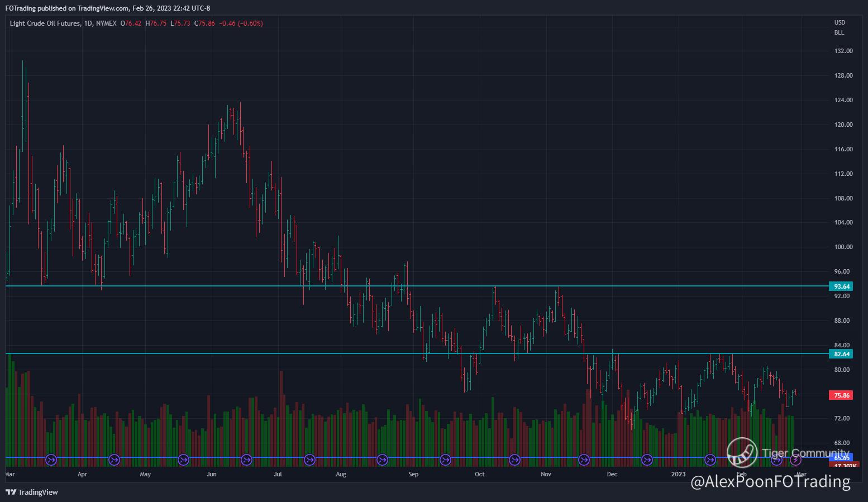Click the 72.00 price axis label
This screenshot has height=502, width=868.
[x=842, y=419]
